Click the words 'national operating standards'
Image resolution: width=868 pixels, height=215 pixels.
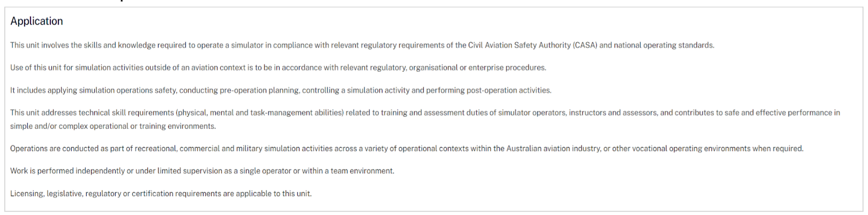[x=663, y=45]
